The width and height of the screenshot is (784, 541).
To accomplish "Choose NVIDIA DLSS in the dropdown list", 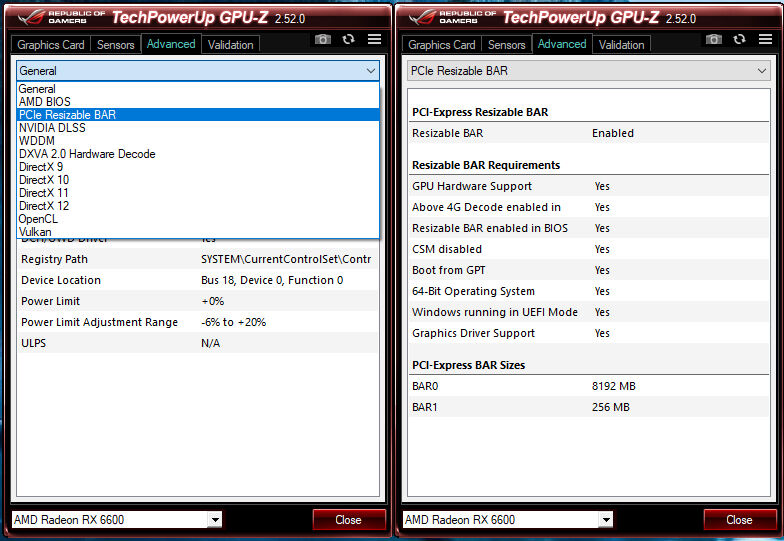I will click(198, 128).
